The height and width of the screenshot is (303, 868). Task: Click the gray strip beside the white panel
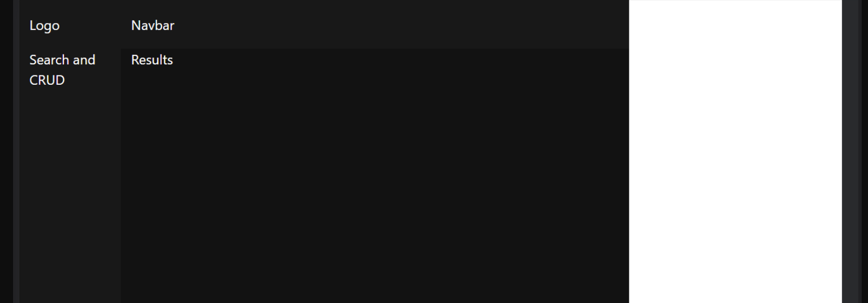pos(851,152)
